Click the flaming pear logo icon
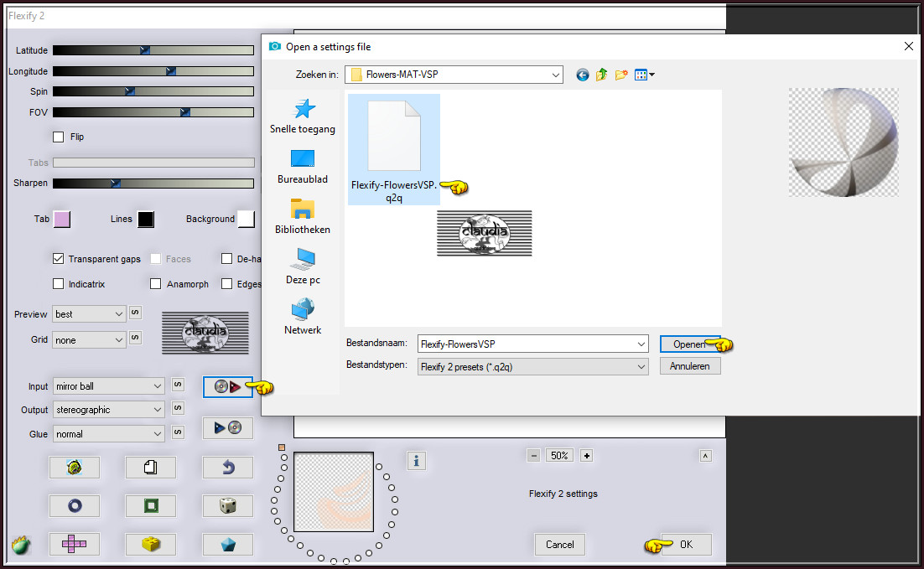This screenshot has width=924, height=569. (21, 545)
